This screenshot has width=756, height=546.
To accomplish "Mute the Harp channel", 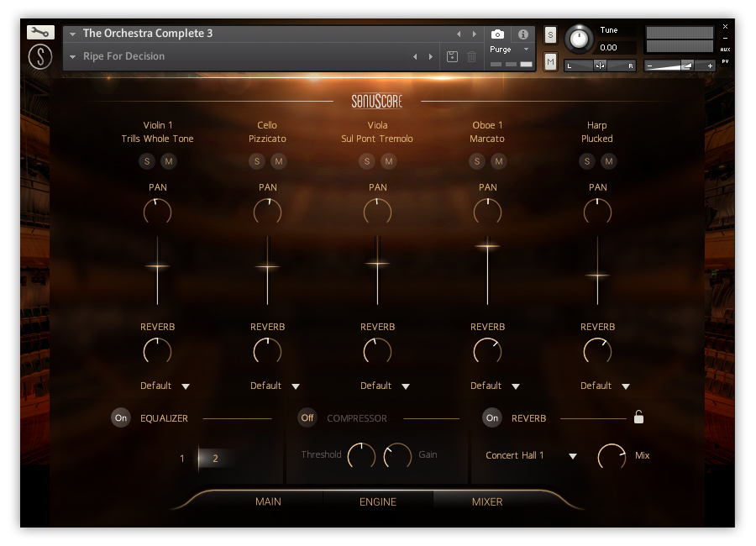I will click(609, 161).
